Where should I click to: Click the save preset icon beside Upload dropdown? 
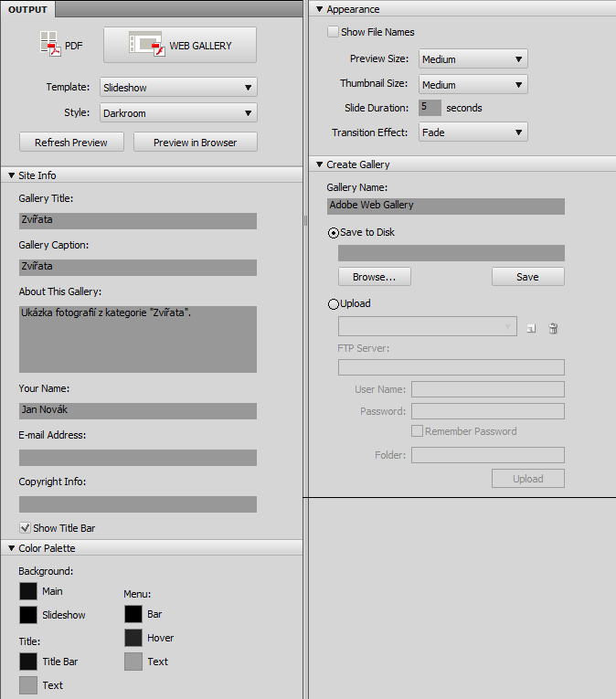click(531, 328)
